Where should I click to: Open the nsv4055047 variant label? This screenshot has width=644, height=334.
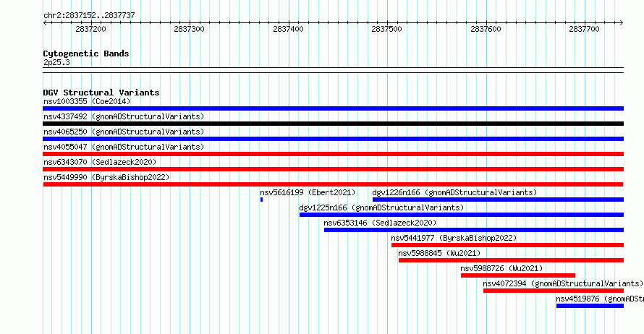(124, 147)
